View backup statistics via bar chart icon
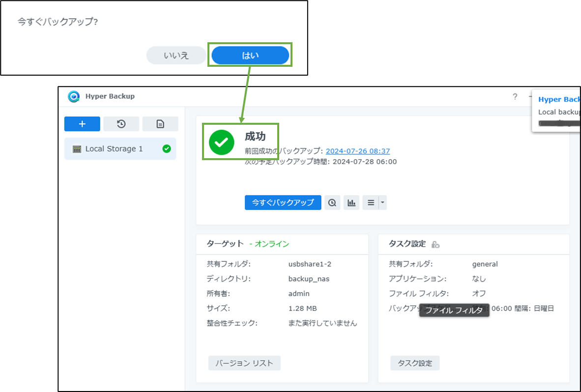Screen dimensions: 581x392 point(351,202)
